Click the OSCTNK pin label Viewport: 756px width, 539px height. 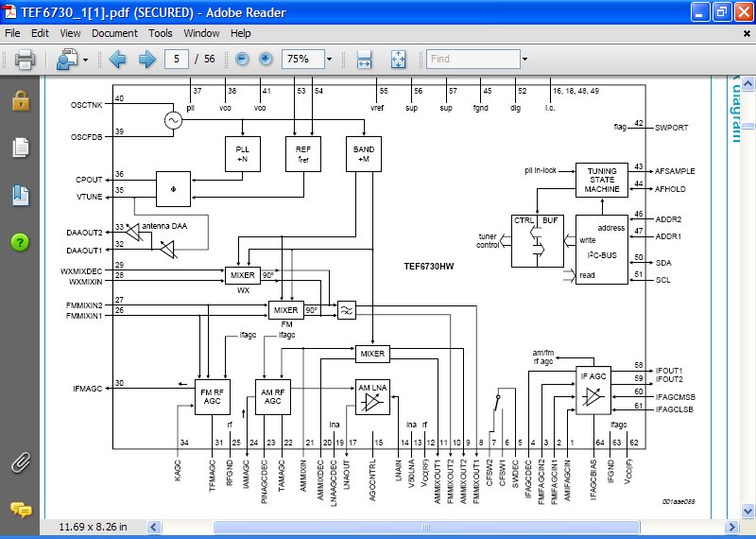pos(86,105)
